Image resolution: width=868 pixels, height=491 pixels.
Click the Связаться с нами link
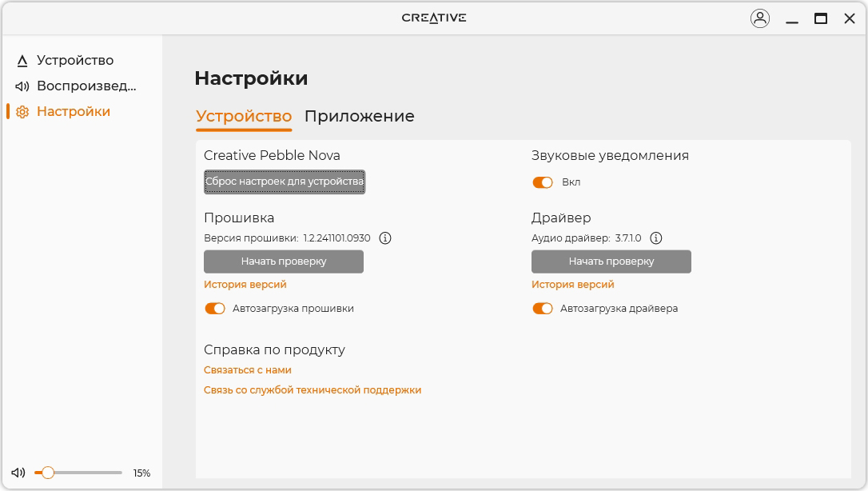(248, 370)
